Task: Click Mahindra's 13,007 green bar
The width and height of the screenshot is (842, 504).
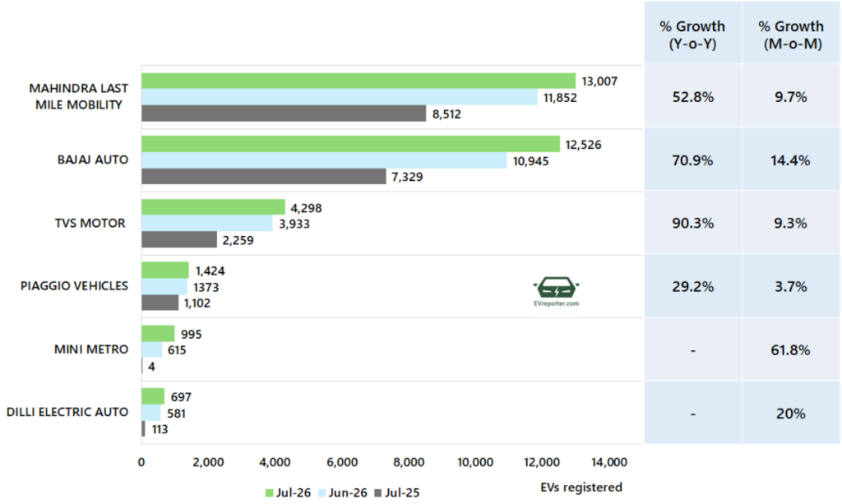Action: (x=359, y=81)
